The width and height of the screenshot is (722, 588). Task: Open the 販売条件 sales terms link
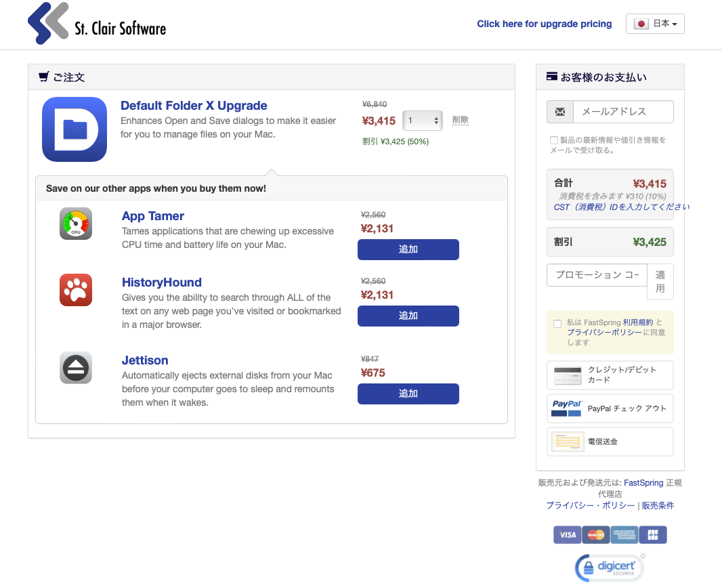click(658, 505)
